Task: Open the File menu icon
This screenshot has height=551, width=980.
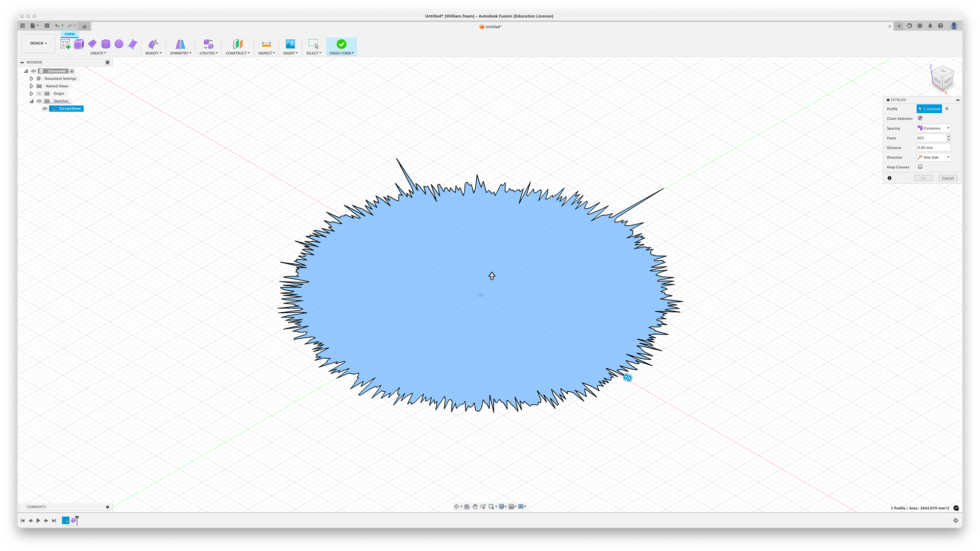Action: [33, 26]
